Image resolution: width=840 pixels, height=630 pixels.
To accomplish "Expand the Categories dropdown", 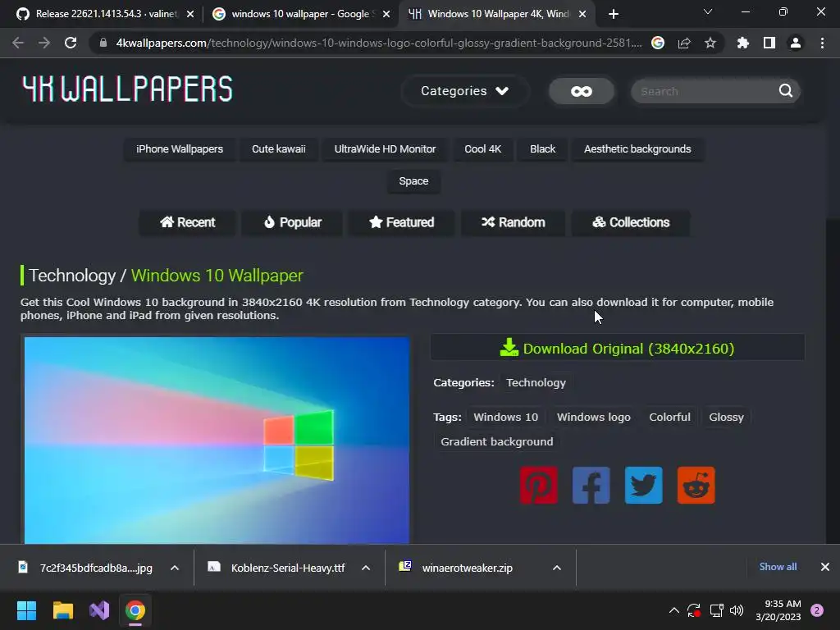I will 464,91.
